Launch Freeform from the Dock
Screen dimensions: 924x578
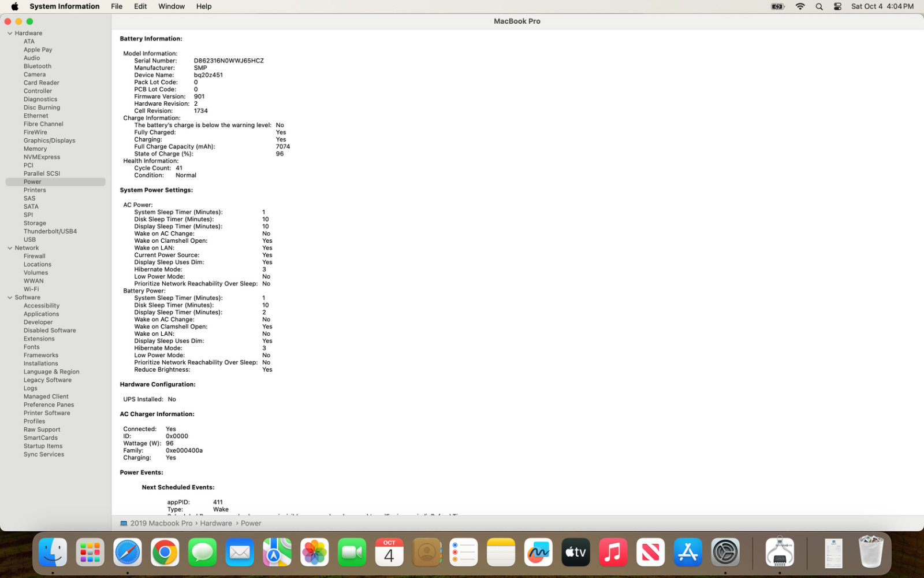tap(538, 552)
